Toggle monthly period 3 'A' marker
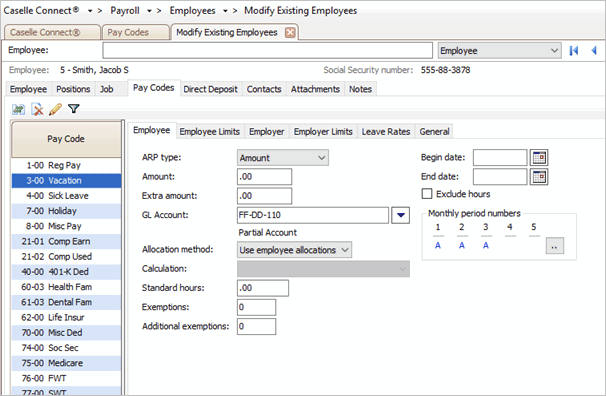This screenshot has width=606, height=396. pyautogui.click(x=486, y=245)
